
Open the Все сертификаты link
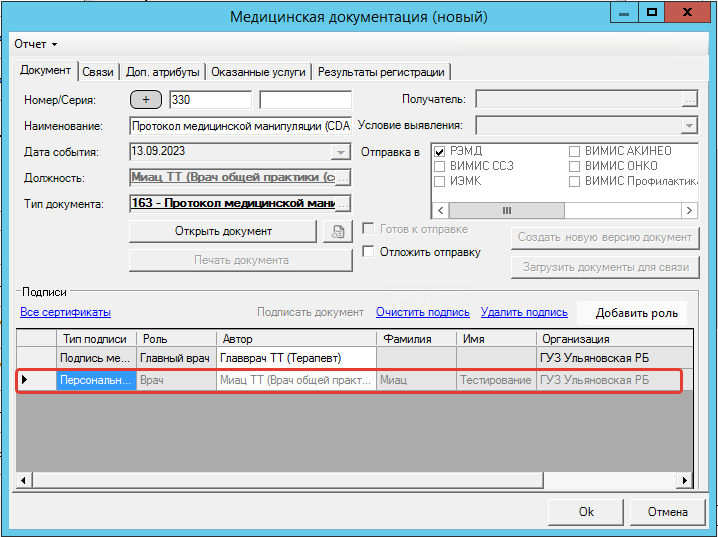pyautogui.click(x=65, y=312)
